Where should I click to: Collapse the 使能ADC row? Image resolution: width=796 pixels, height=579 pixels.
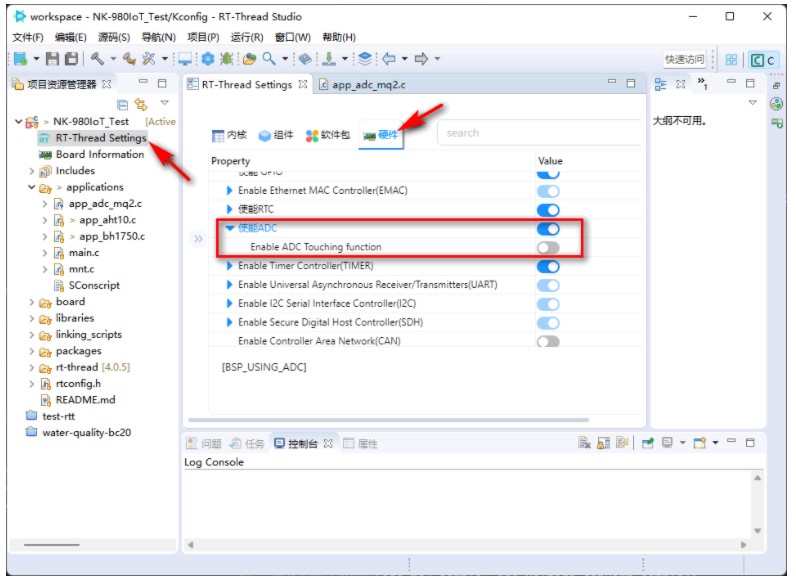(x=229, y=228)
